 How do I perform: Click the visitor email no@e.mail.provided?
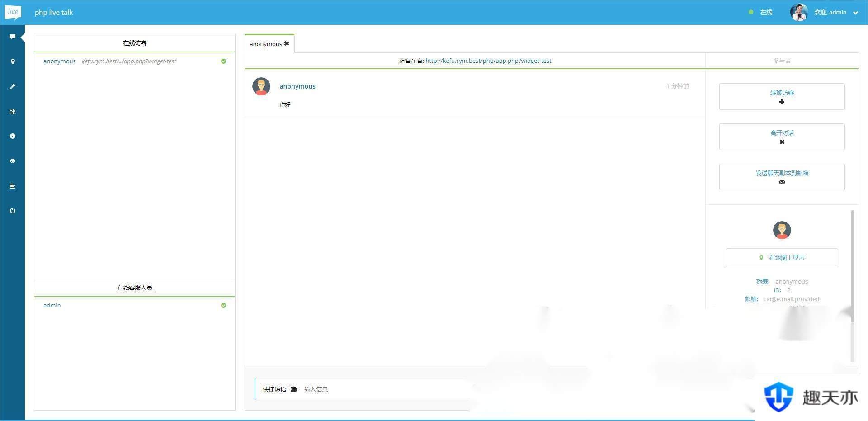[792, 299]
